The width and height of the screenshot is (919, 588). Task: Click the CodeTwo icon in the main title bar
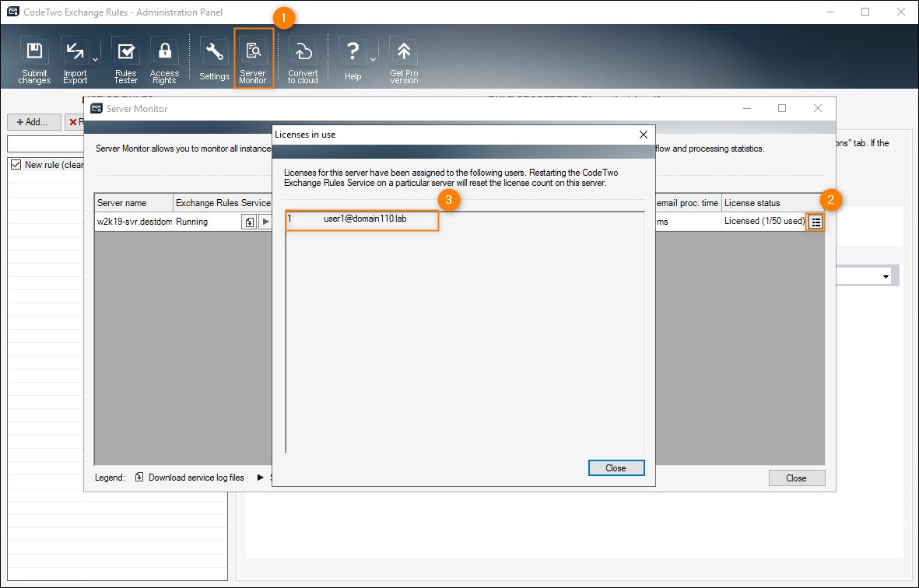click(12, 12)
